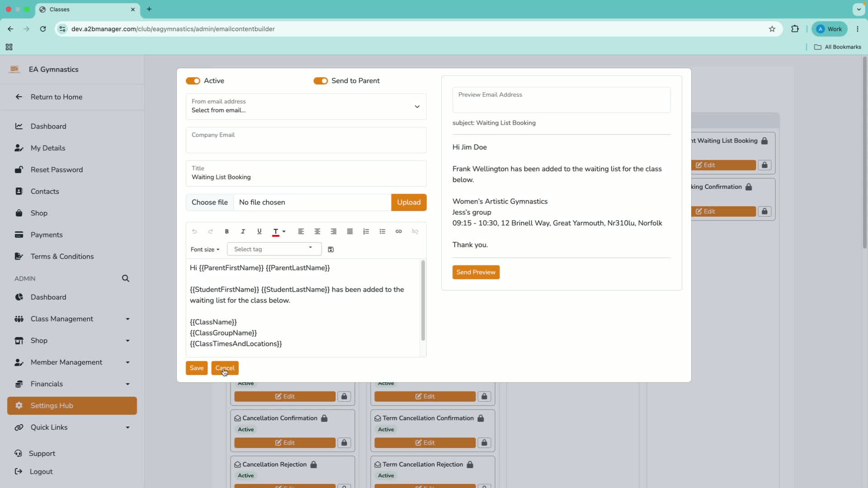This screenshot has height=488, width=868.
Task: Open the From email address dropdown
Action: pos(306,107)
